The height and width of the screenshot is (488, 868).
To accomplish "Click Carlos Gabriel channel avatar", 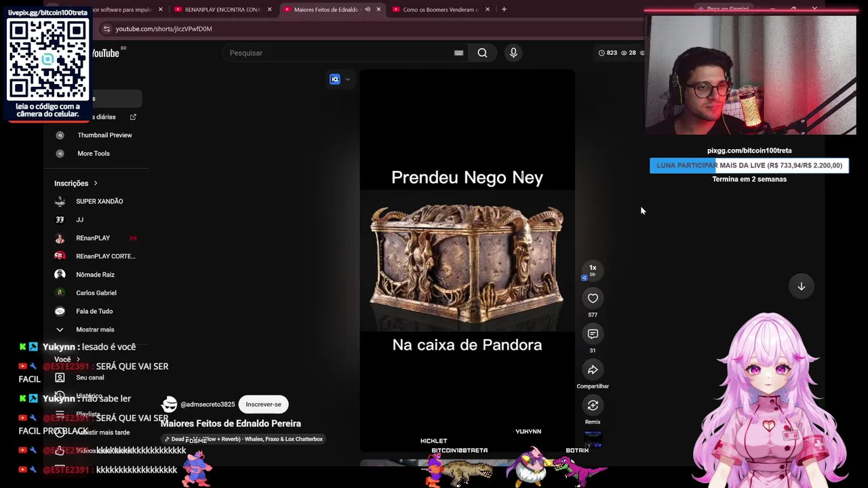I will click(60, 293).
